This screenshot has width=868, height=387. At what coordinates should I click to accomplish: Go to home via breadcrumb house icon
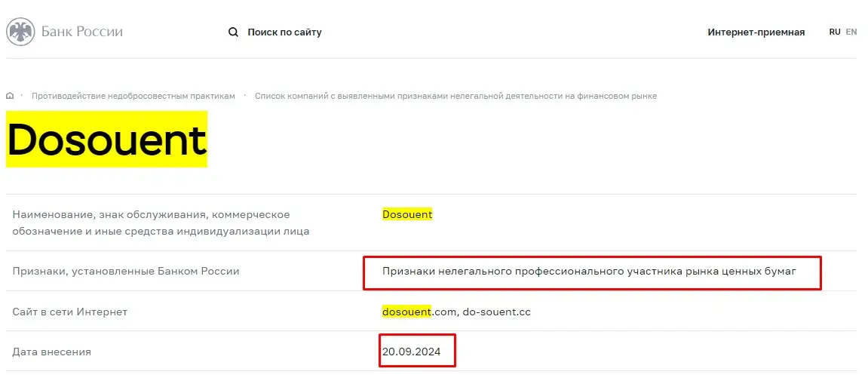point(10,96)
